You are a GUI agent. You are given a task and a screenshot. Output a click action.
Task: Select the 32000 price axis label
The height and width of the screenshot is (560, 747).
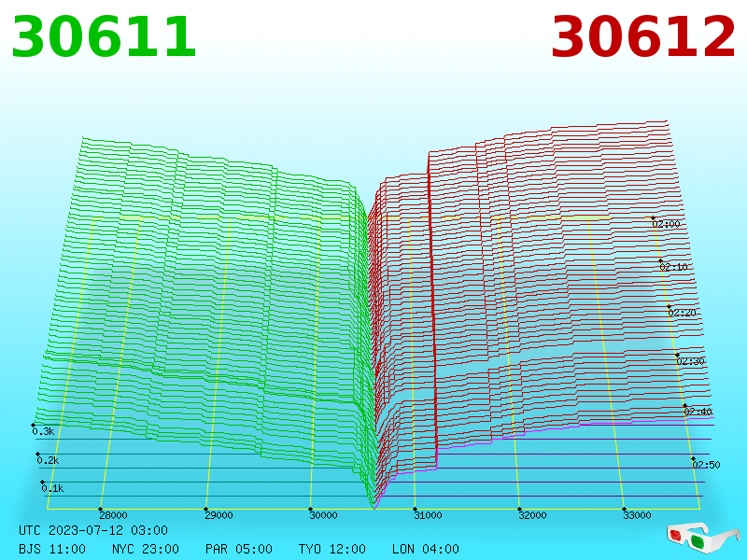click(532, 515)
